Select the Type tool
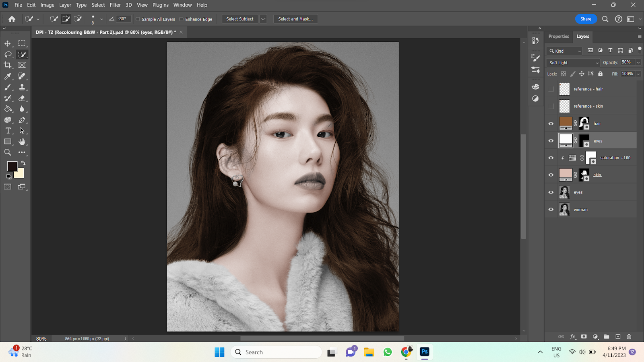Screen dimensions: 644x362 point(8,131)
